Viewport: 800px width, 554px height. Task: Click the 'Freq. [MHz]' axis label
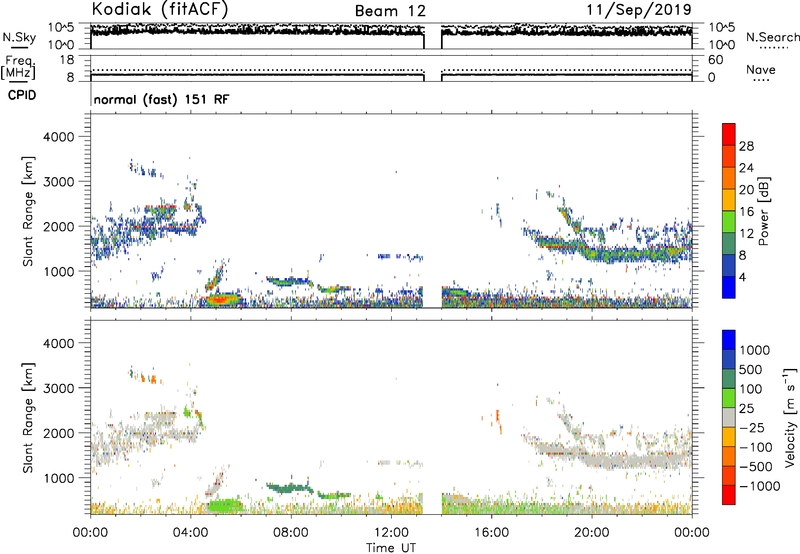click(18, 68)
